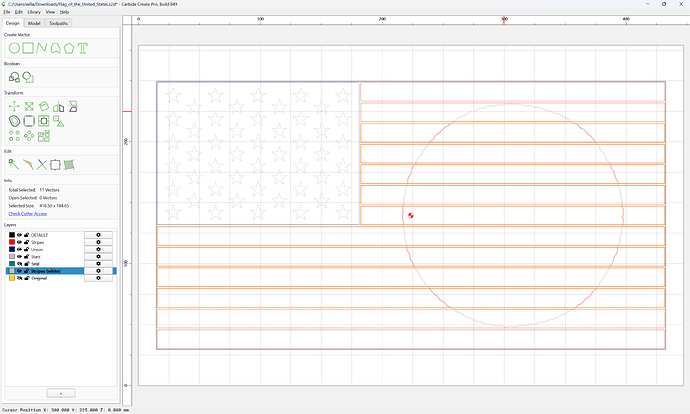Click the Check Cutter Access link
This screenshot has width=690, height=414.
click(28, 214)
